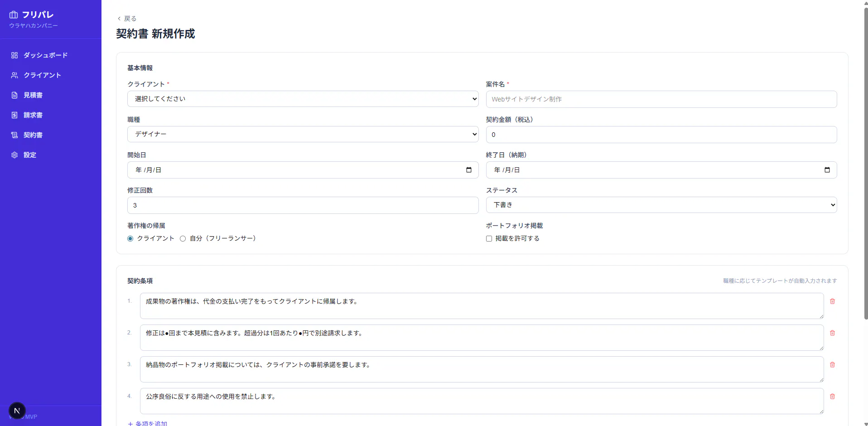Click the ダッシュボード grid icon in sidebar

click(x=14, y=55)
